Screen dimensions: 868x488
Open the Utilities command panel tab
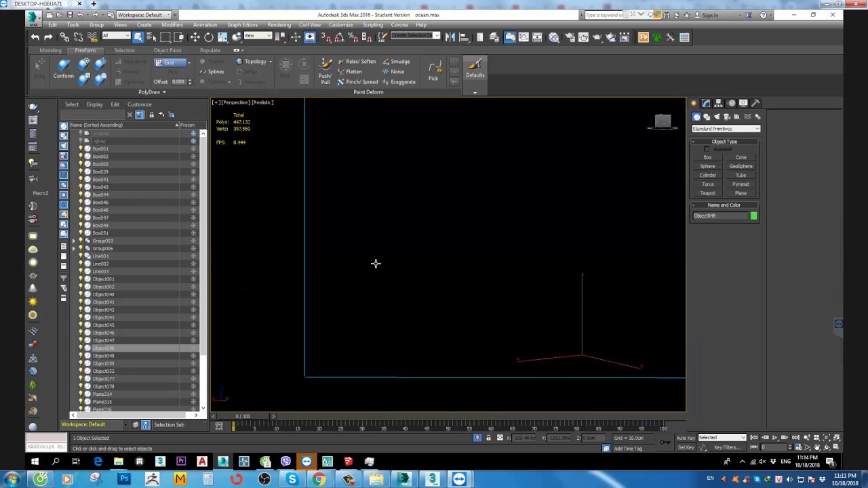pos(756,103)
